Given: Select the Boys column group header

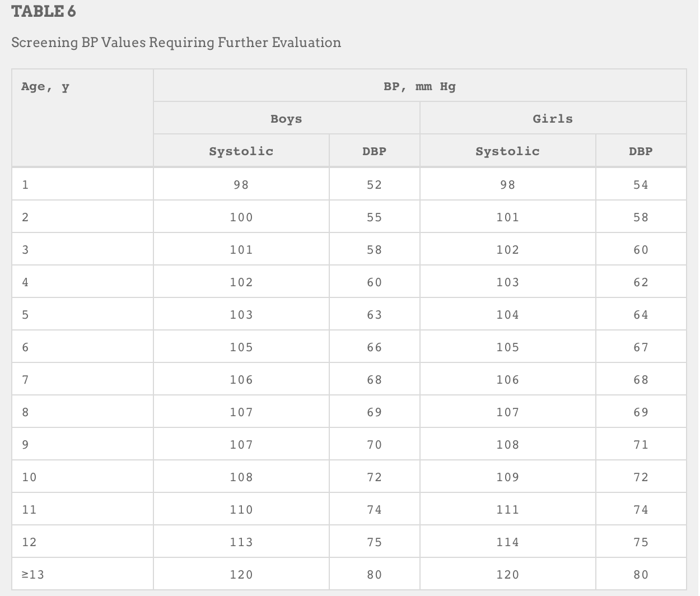Looking at the screenshot, I should tap(286, 119).
